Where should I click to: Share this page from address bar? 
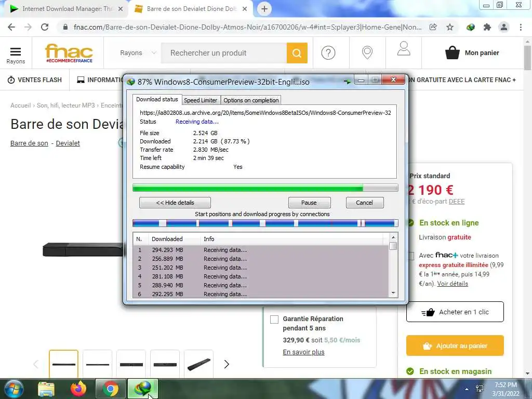coord(433,27)
